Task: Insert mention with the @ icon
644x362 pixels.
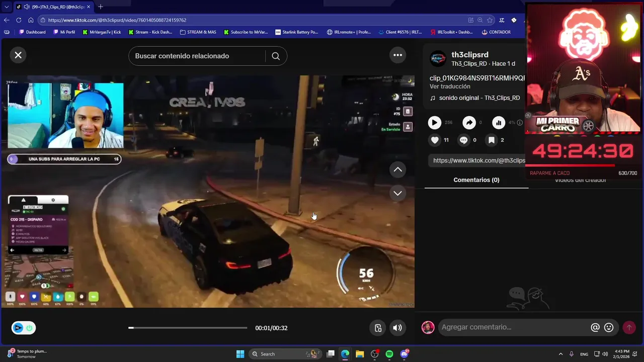Action: pyautogui.click(x=595, y=327)
